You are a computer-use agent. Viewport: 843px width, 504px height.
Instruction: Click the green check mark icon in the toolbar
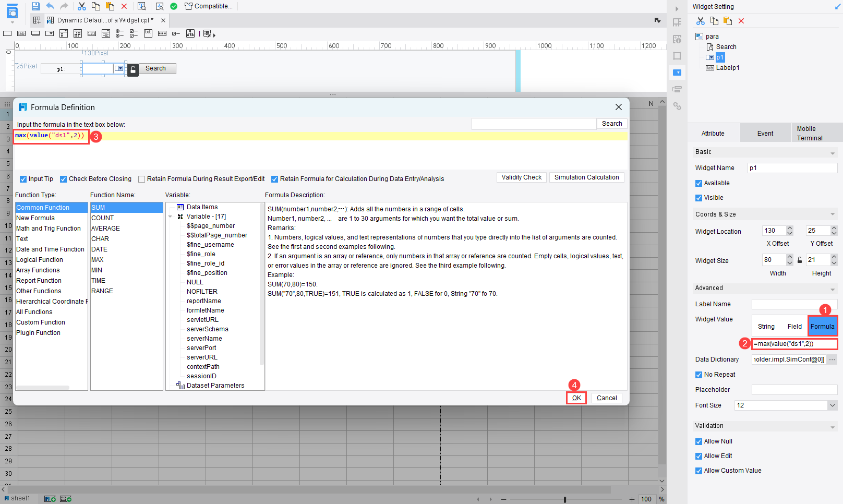coord(174,6)
